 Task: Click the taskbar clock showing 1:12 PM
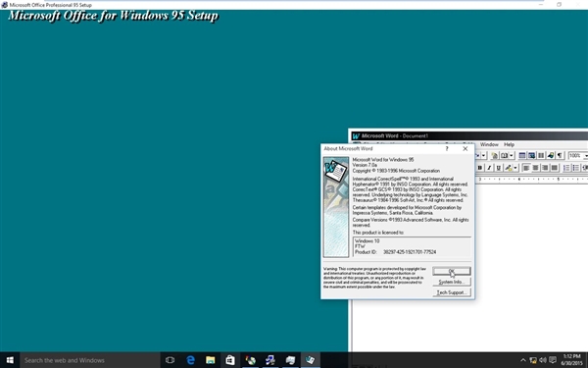click(572, 360)
